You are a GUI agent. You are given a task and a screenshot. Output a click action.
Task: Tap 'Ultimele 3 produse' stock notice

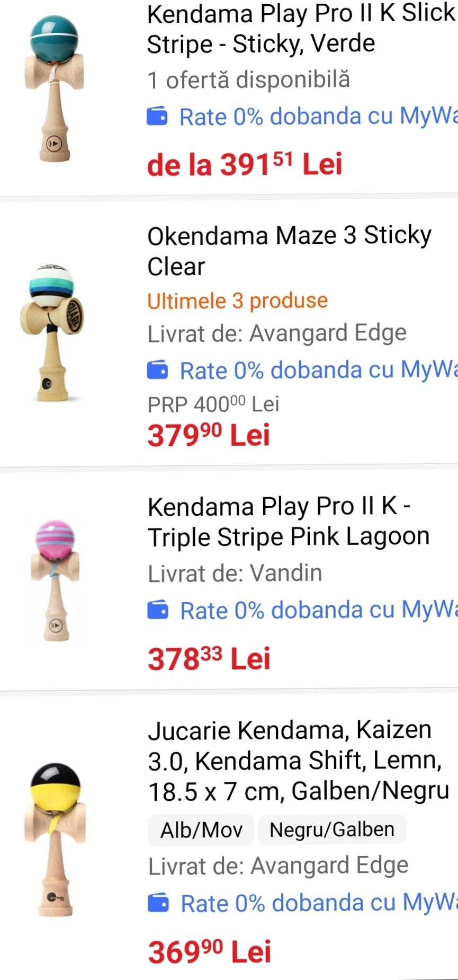(x=238, y=301)
